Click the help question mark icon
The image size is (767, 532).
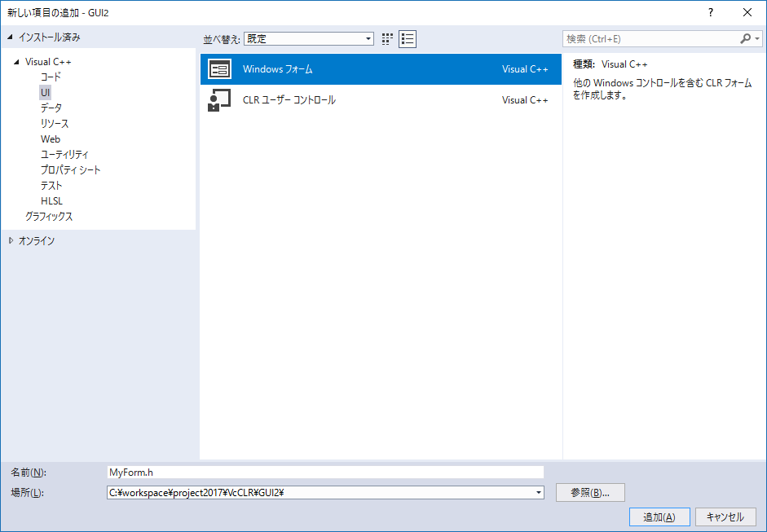coord(710,12)
